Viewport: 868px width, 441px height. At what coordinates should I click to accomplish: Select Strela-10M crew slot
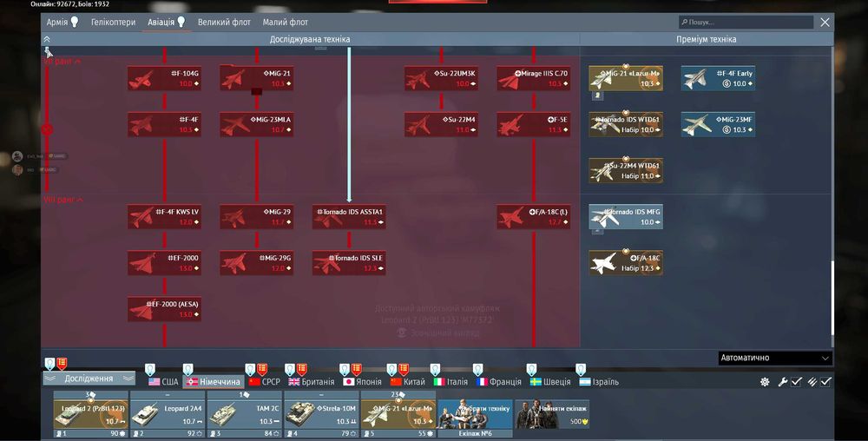coord(322,414)
